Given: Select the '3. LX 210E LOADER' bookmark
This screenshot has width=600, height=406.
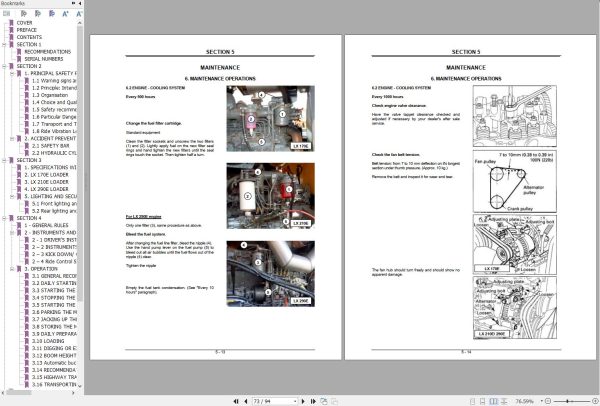Looking at the screenshot, I should click(47, 182).
